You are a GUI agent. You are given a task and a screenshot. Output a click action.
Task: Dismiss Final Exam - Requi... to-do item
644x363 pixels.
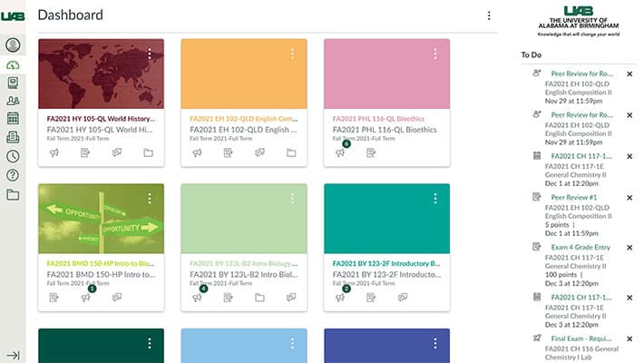point(629,338)
